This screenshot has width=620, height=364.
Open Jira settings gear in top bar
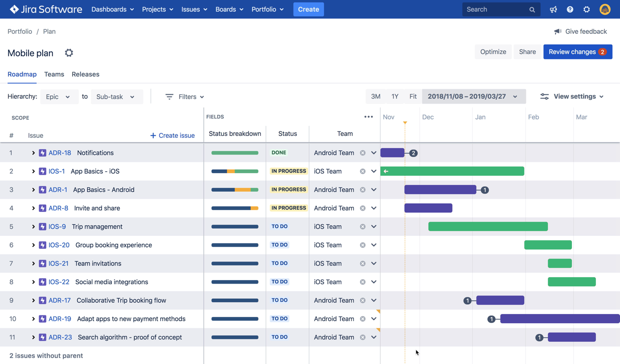click(x=587, y=9)
